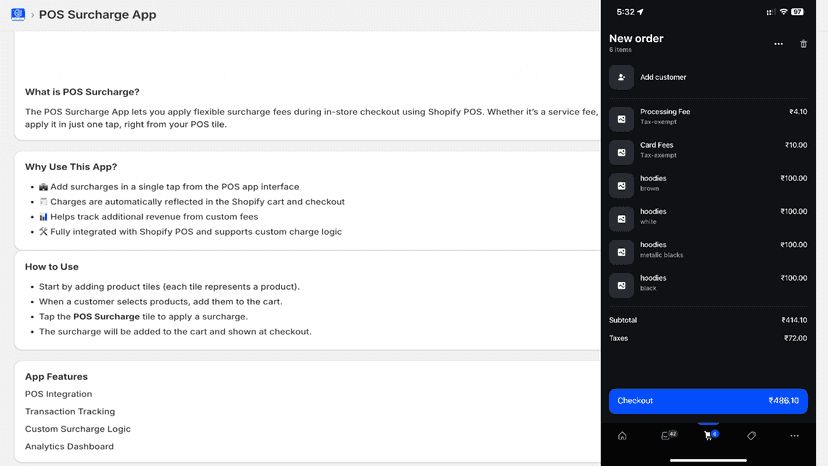Click the 5:32 clock in status bar
This screenshot has width=828, height=466.
coord(625,12)
